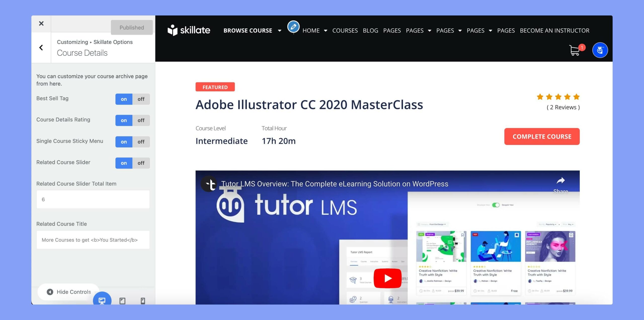Toggle Best Sell Tag off
This screenshot has width=644, height=320.
pyautogui.click(x=141, y=99)
